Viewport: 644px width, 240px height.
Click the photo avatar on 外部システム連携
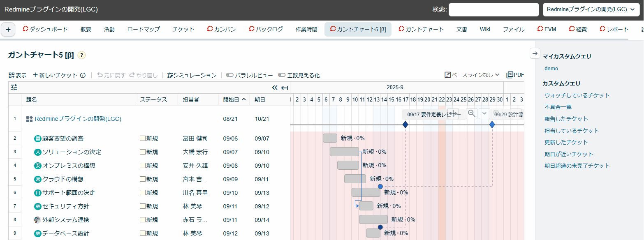coord(38,220)
